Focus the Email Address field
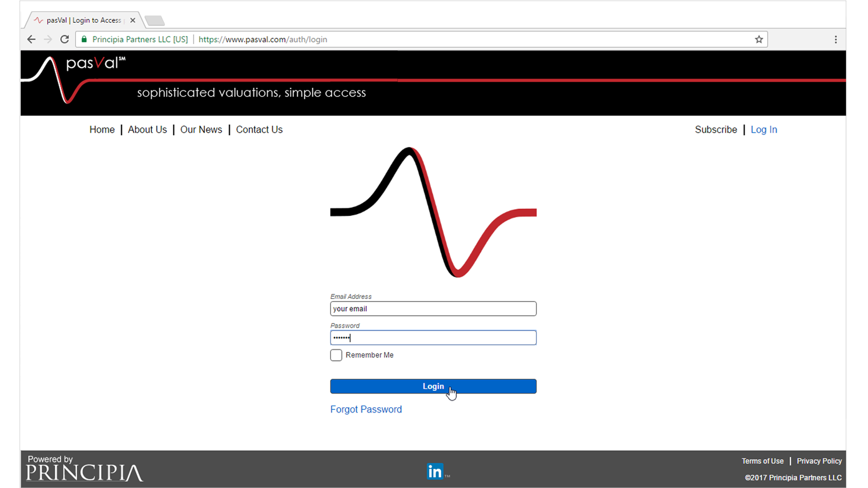Viewport: 868px width, 488px height. click(433, 309)
